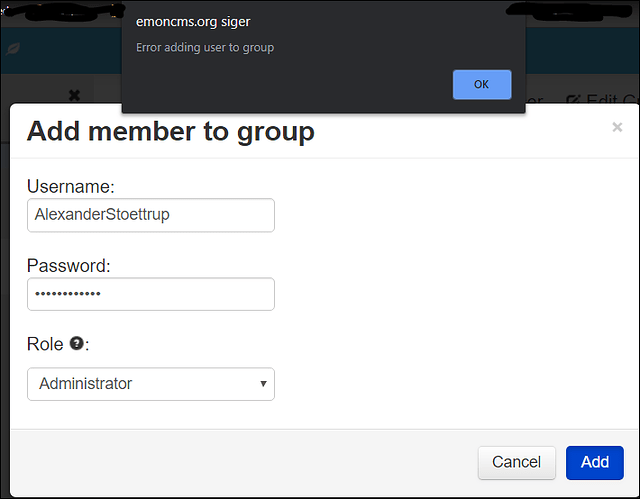Viewport: 640px width, 499px height.
Task: Cancel adding the member
Action: click(516, 462)
